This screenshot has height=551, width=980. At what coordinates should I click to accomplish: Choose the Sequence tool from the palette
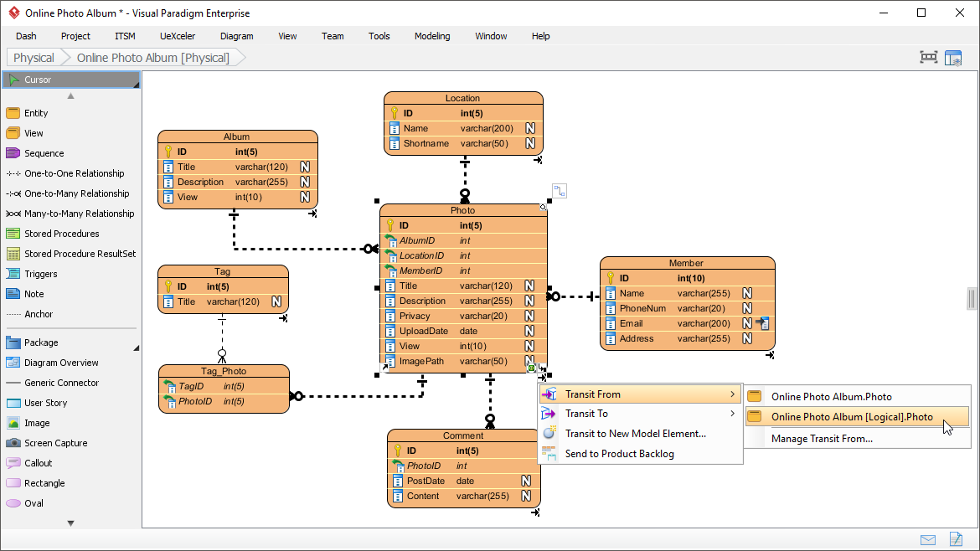click(x=39, y=152)
